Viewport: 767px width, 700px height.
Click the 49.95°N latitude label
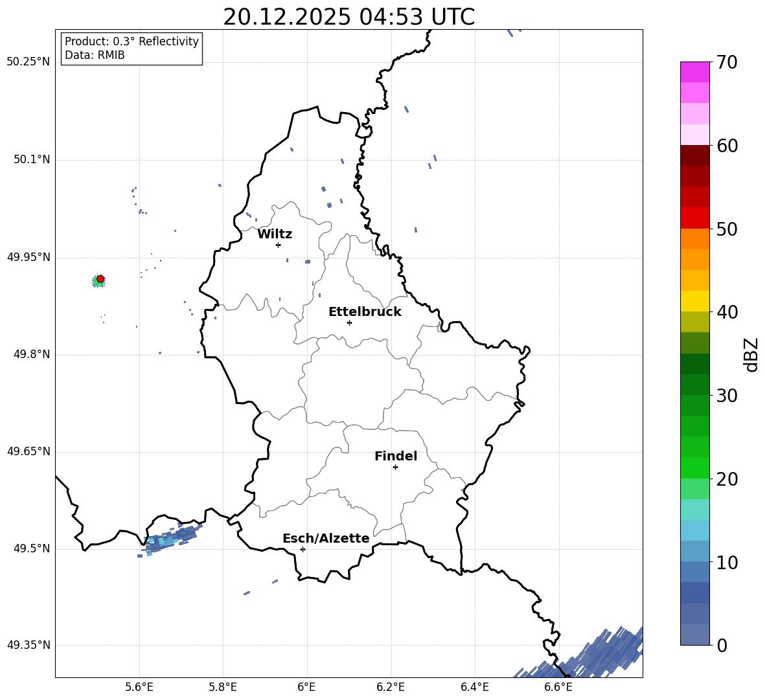(x=29, y=257)
